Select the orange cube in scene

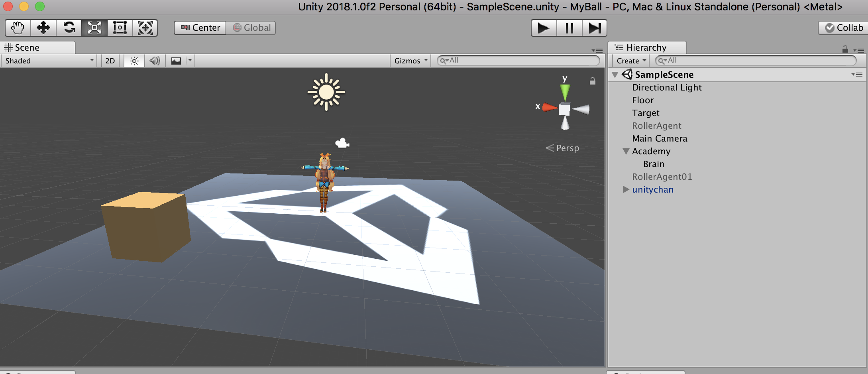pos(146,227)
